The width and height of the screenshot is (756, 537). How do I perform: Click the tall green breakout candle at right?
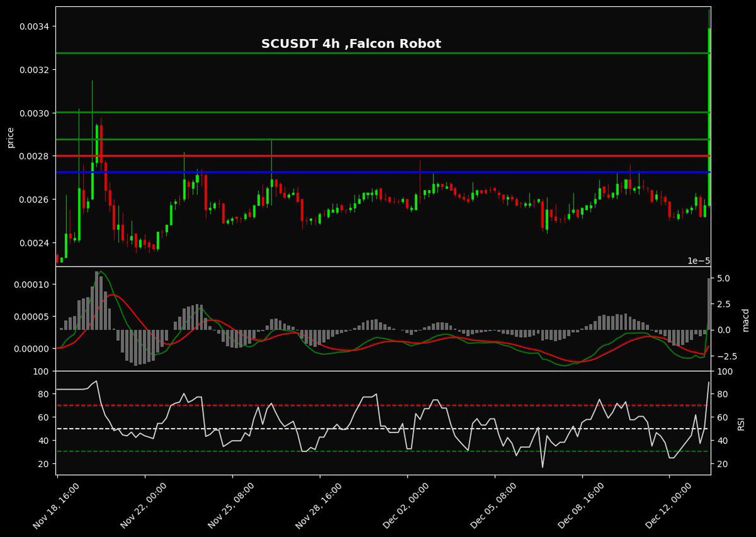709,117
